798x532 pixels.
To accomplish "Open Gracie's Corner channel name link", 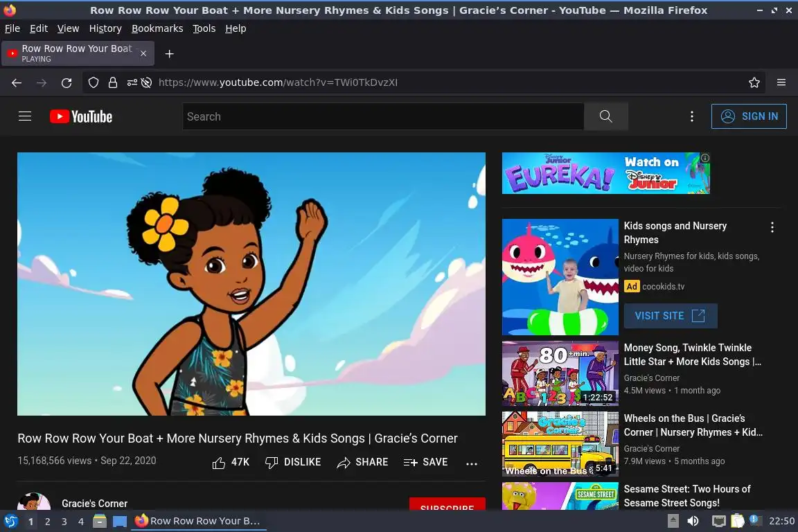I will point(95,504).
